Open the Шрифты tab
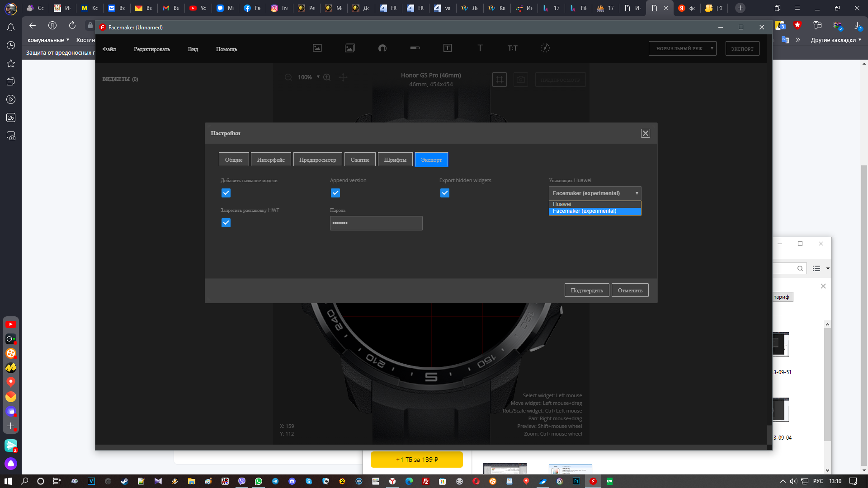The image size is (868, 488). point(395,160)
